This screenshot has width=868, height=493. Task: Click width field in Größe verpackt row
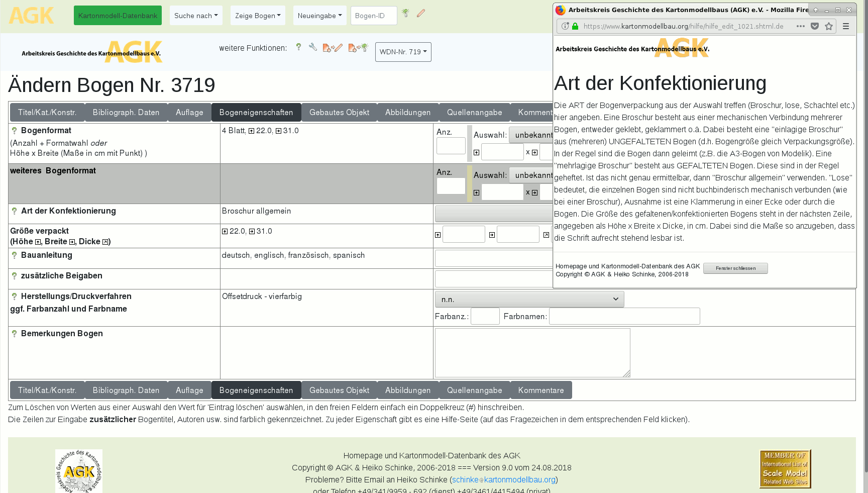point(518,234)
